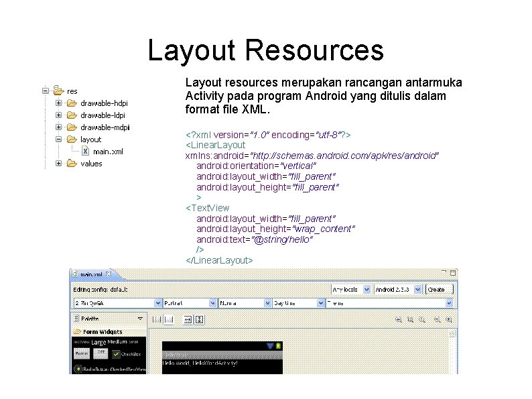Select main.xml file name in tree

point(108,152)
